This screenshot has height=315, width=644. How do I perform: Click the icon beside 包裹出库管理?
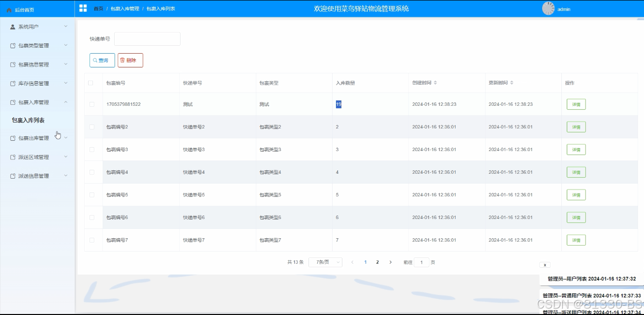[x=13, y=138]
